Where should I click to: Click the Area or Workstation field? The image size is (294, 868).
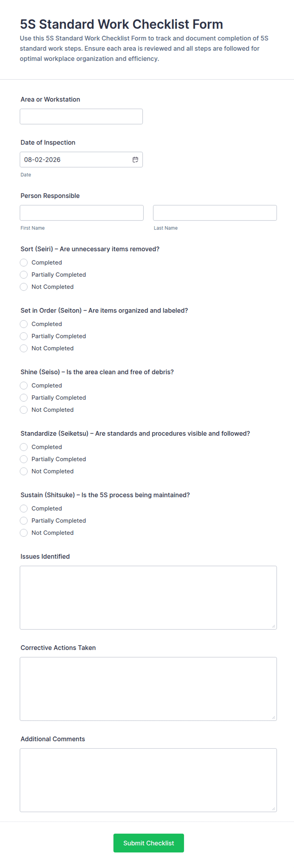(81, 116)
